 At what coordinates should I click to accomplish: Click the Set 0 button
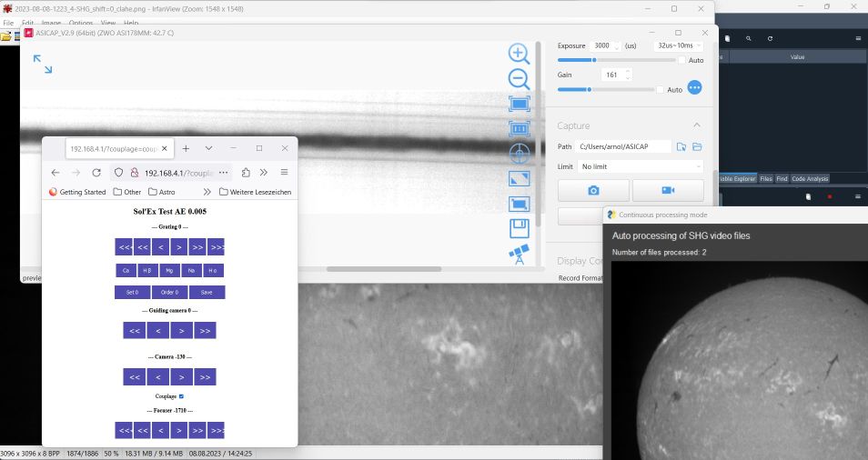coord(132,292)
